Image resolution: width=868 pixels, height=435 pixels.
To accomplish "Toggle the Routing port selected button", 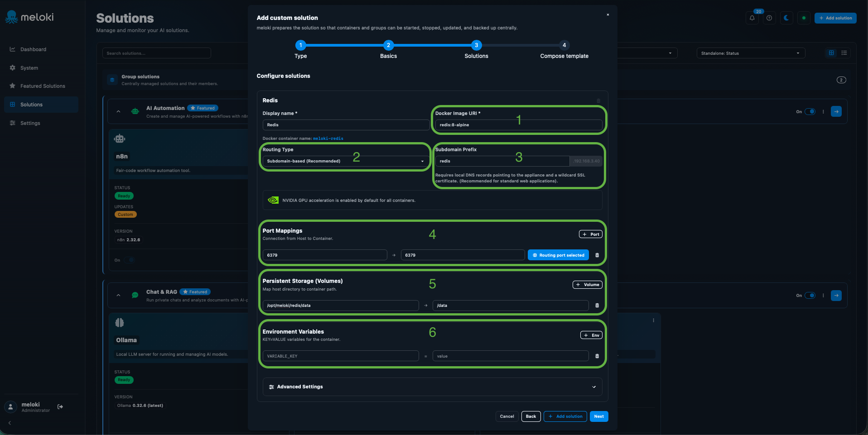I will (558, 255).
